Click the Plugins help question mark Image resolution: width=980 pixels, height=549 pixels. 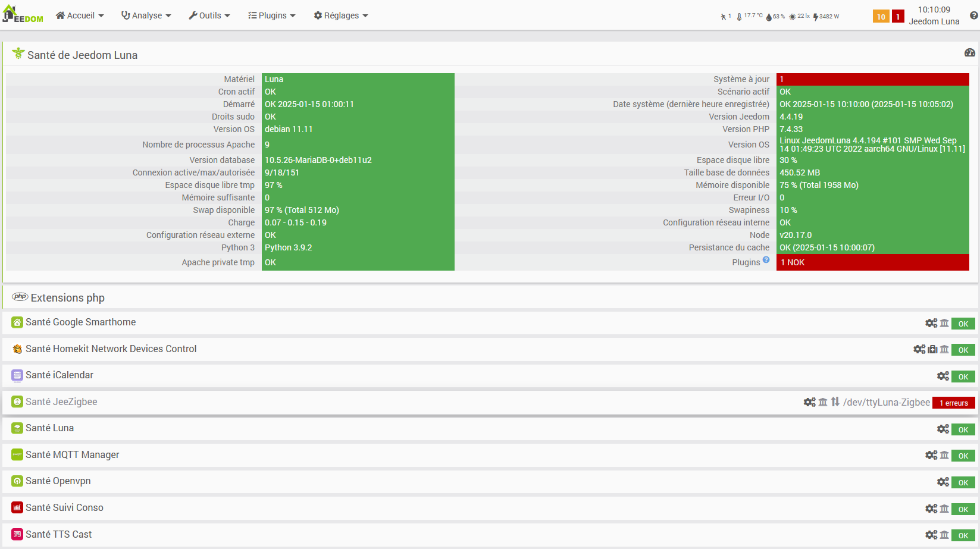point(766,259)
